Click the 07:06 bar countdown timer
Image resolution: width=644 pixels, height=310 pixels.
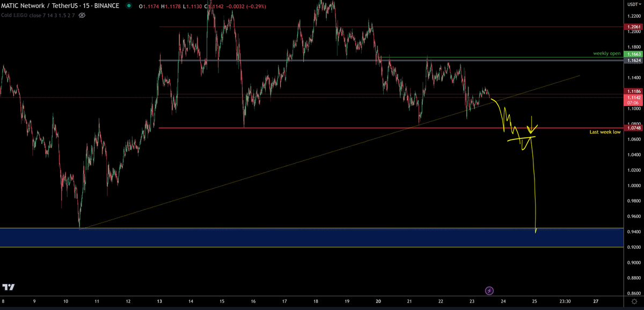[633, 104]
